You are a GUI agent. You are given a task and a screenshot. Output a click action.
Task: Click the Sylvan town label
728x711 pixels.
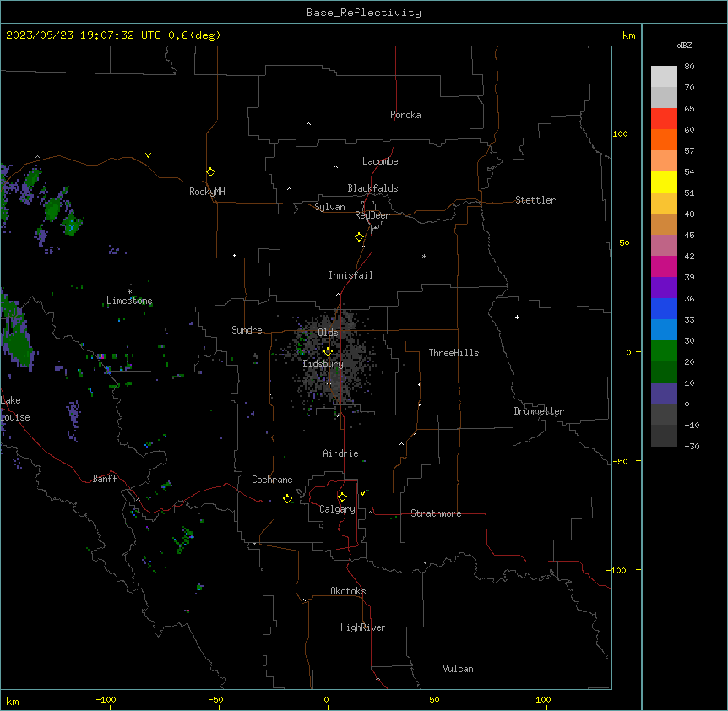coord(329,207)
